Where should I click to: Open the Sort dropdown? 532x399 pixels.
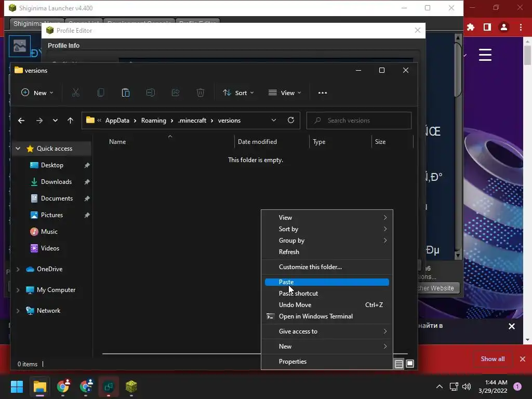click(x=238, y=92)
